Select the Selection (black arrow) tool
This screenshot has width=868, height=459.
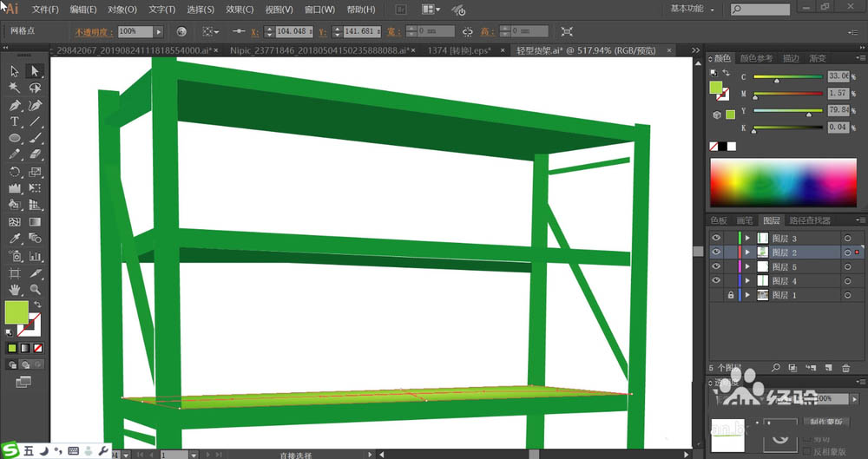[15, 71]
